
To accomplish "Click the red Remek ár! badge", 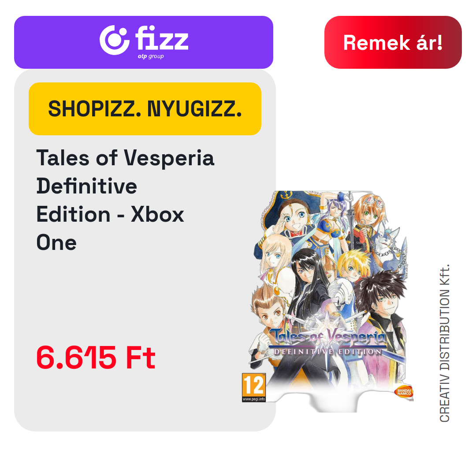I will pos(393,42).
